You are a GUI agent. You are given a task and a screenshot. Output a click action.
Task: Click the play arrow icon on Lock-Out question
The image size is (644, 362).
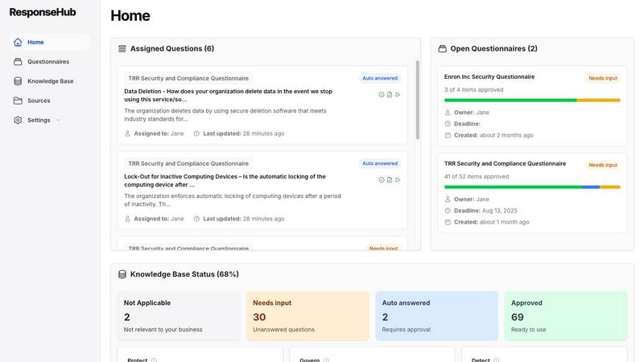coord(398,180)
